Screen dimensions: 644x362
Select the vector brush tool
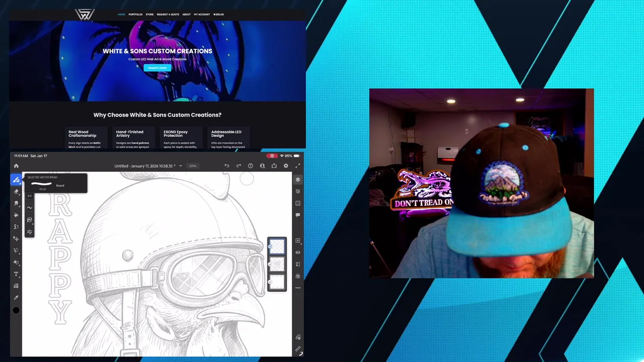pyautogui.click(x=16, y=180)
